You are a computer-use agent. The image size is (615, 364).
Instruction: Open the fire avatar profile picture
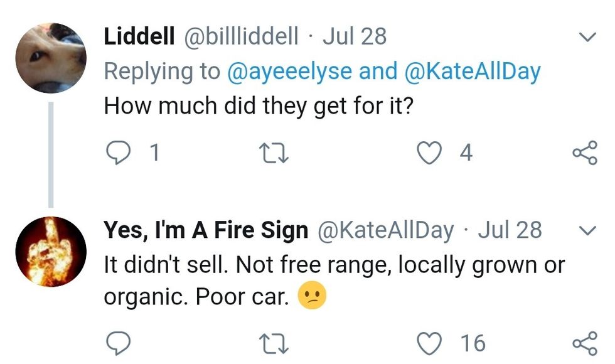[x=50, y=251]
